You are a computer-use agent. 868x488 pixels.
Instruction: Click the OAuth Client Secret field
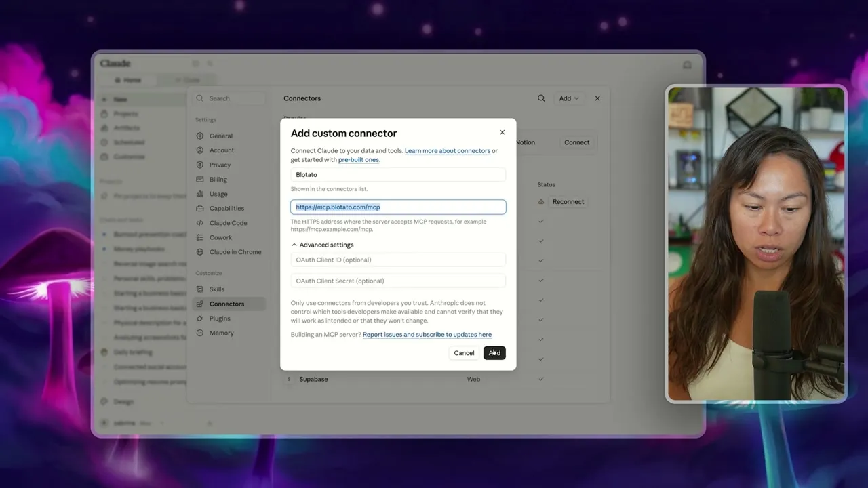pyautogui.click(x=398, y=281)
